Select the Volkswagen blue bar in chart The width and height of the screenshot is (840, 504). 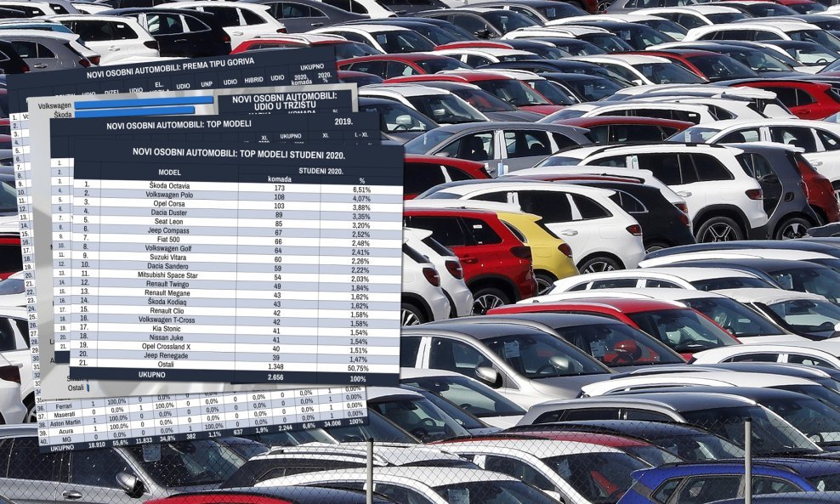[144, 101]
